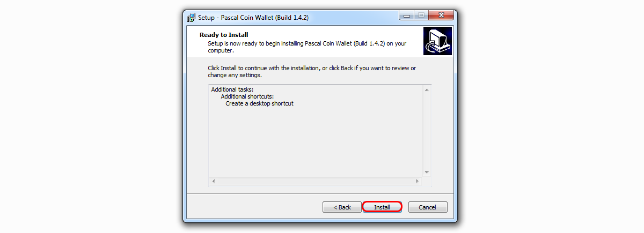Cancel the installation with the Cancel button

point(428,207)
